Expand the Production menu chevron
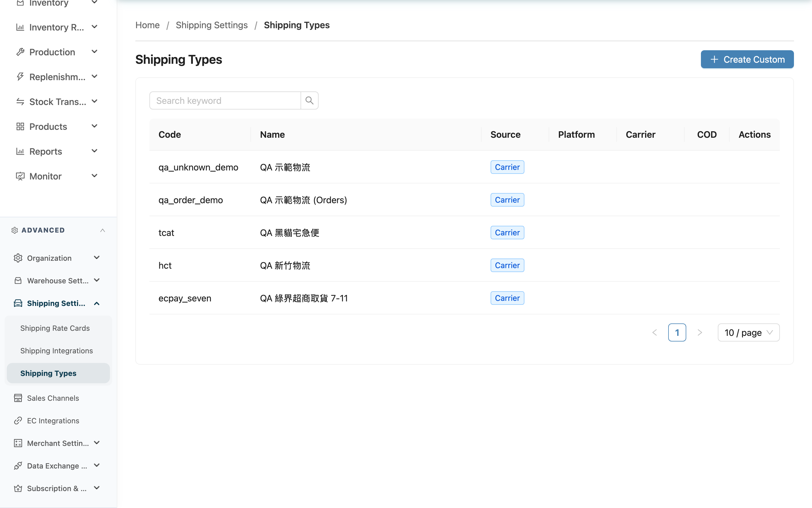 95,51
